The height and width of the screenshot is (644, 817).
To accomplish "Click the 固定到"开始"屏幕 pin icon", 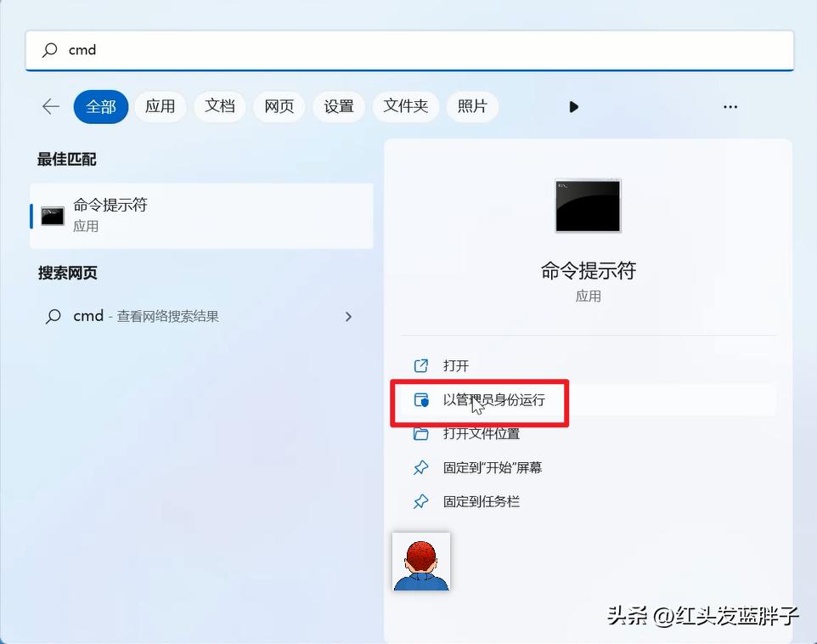I will tap(420, 467).
